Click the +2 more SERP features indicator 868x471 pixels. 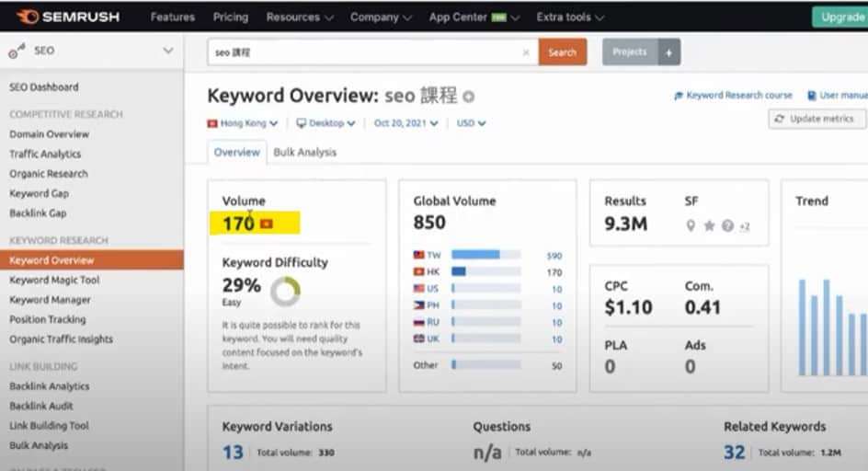(x=745, y=226)
